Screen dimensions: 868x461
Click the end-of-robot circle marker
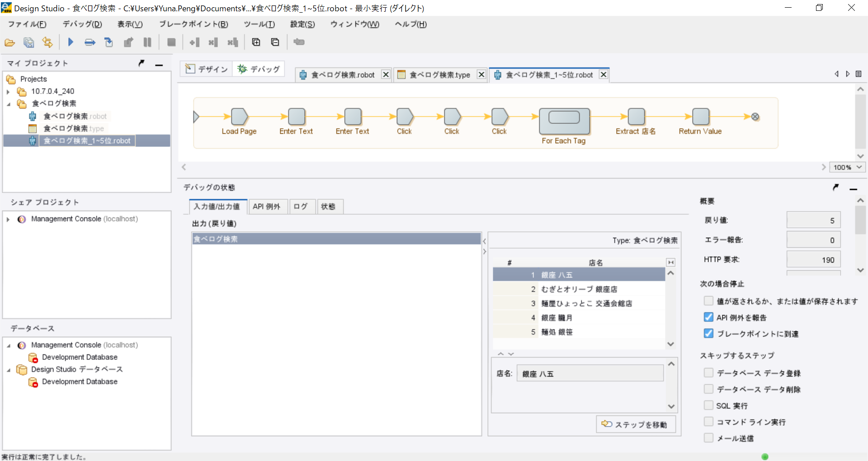[755, 117]
